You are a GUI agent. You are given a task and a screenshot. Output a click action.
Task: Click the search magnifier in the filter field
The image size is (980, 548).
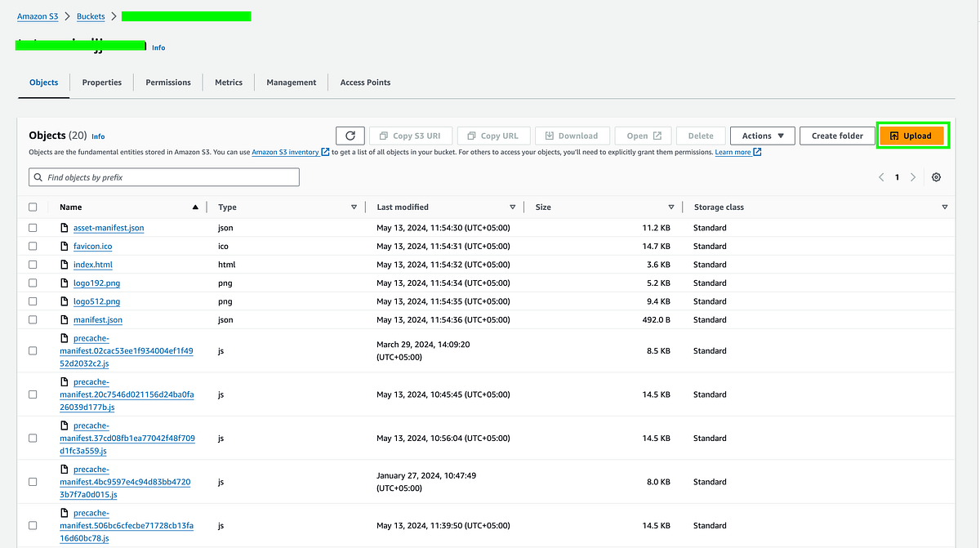(x=38, y=176)
